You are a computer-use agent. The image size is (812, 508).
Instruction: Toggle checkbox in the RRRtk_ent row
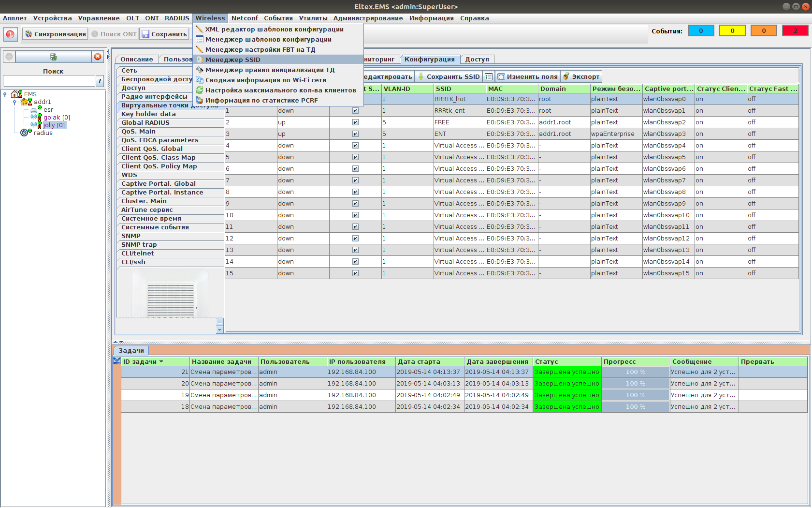click(x=355, y=111)
